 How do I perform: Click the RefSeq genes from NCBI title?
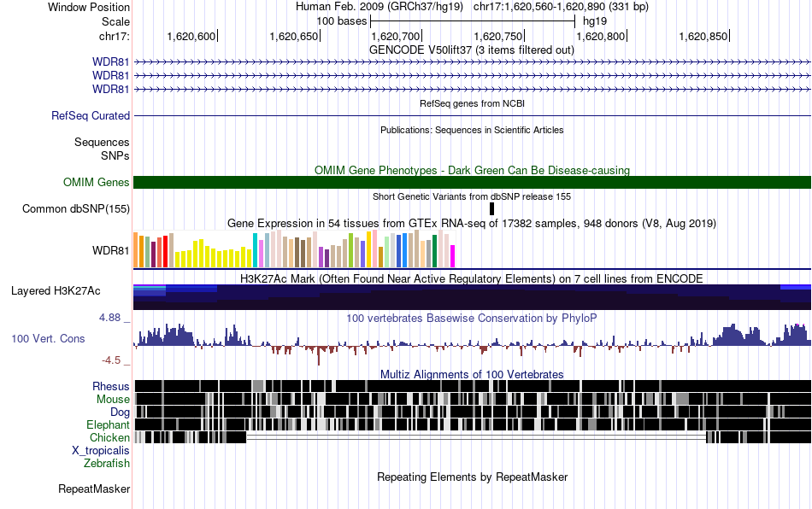click(x=473, y=103)
